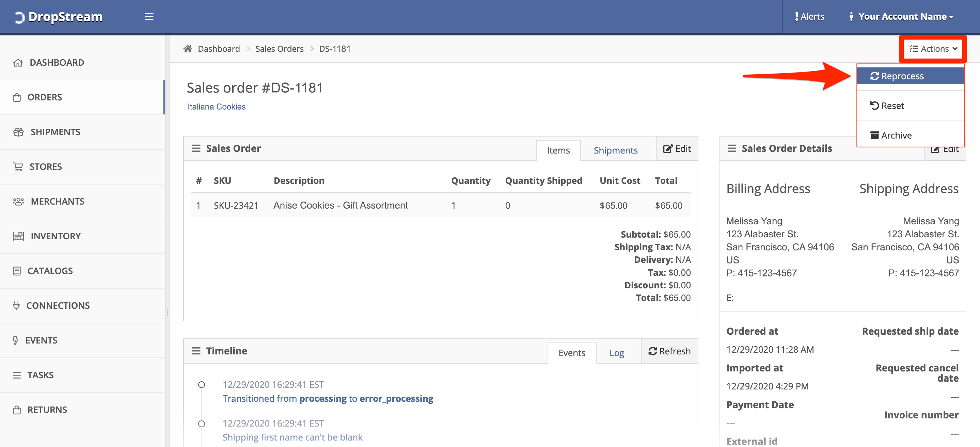The width and height of the screenshot is (980, 447).
Task: Switch to the Shipments tab
Action: point(616,150)
